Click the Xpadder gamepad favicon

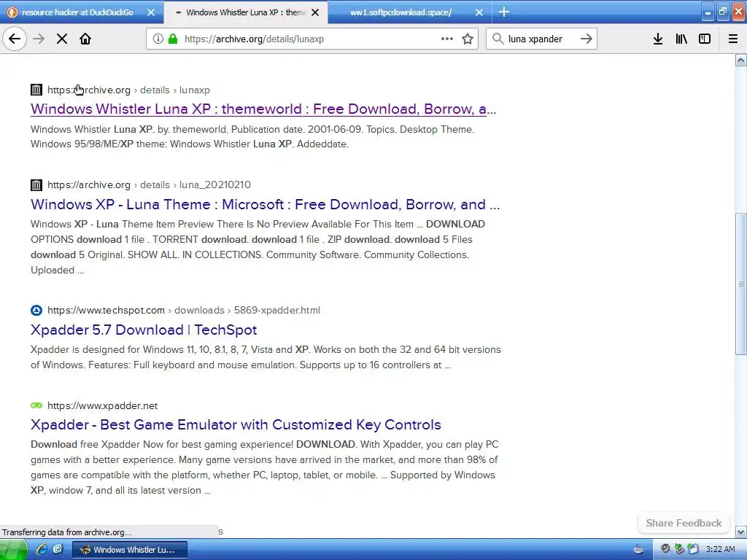click(x=36, y=405)
